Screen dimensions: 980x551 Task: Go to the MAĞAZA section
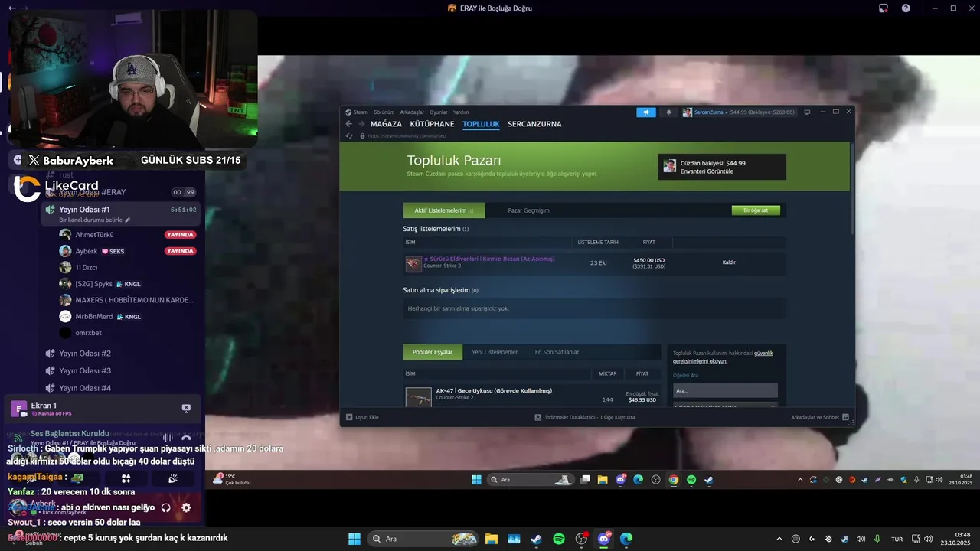(x=386, y=124)
